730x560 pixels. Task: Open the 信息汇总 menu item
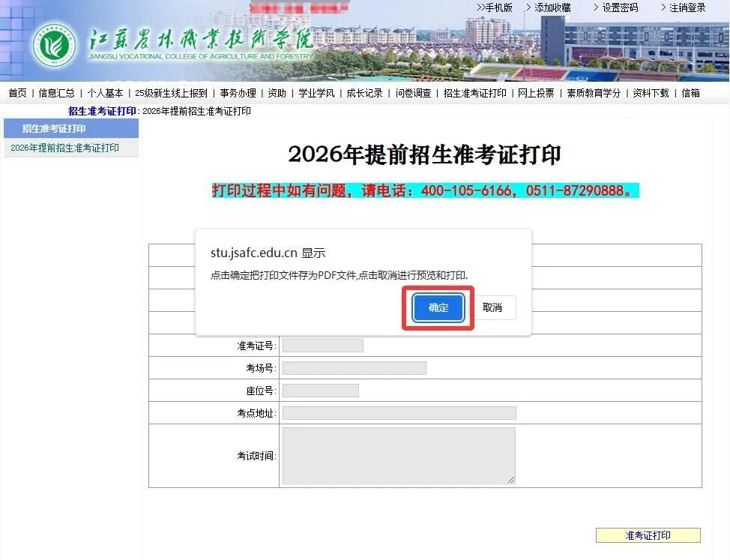pos(56,93)
